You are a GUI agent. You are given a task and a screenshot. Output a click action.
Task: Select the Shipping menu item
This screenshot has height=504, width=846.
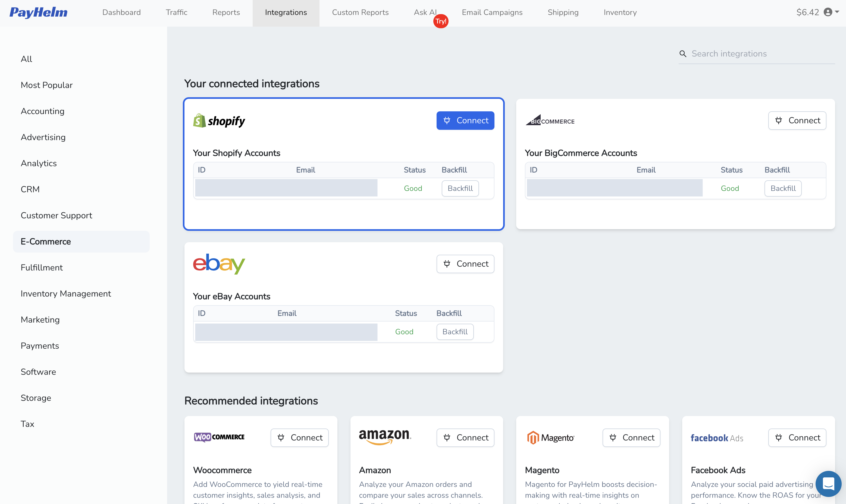tap(563, 12)
